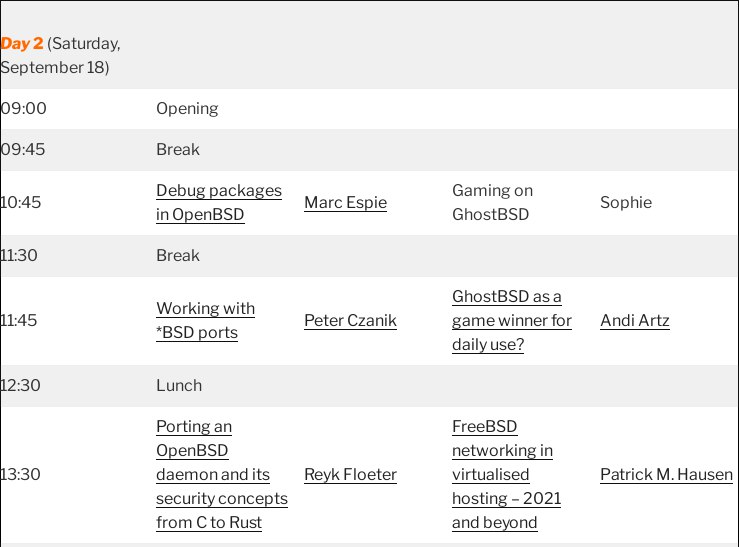Open FreeBSD networking in virtualised hosting talk
The height and width of the screenshot is (547, 739).
[507, 474]
